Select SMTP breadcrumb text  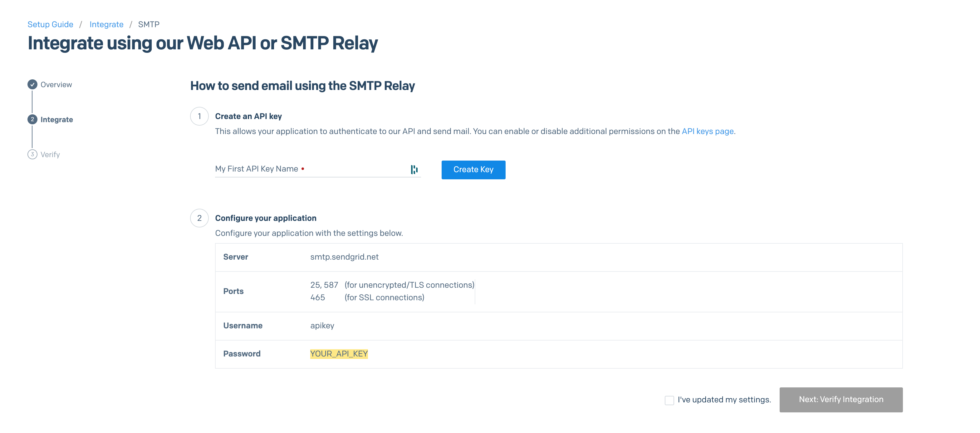point(149,24)
